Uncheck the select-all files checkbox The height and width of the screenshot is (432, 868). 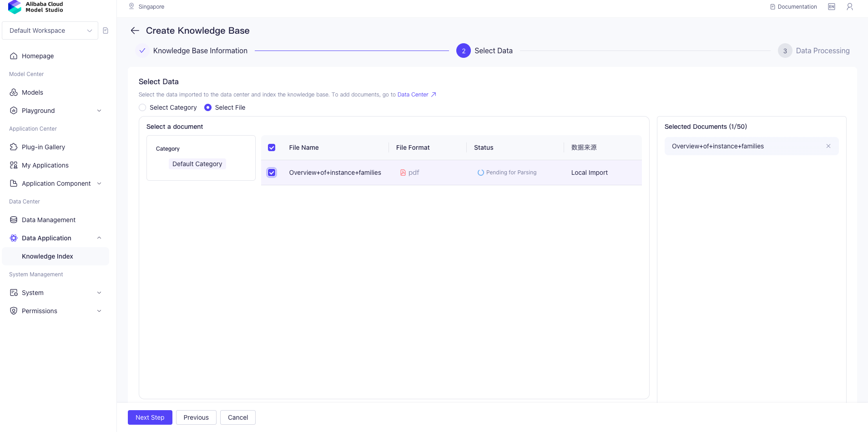click(272, 147)
